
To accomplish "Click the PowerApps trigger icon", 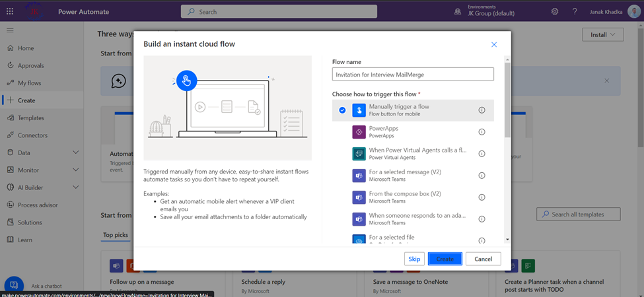I will (359, 132).
